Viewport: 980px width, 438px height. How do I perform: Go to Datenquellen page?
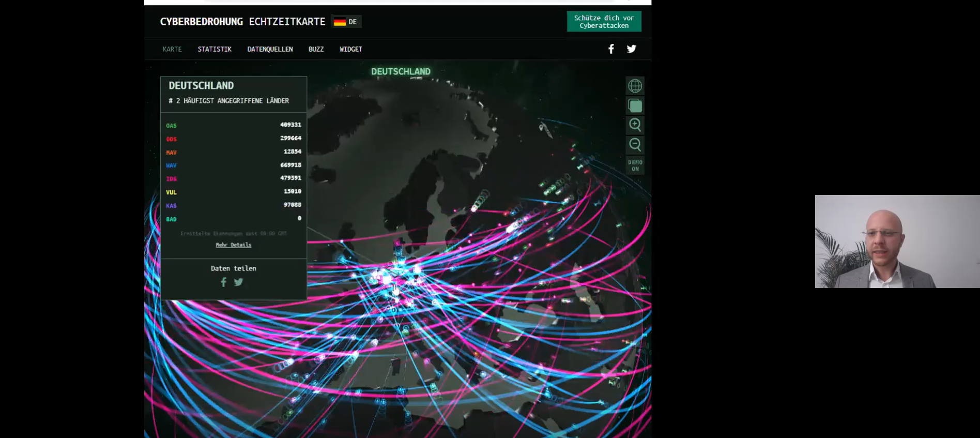(x=270, y=49)
